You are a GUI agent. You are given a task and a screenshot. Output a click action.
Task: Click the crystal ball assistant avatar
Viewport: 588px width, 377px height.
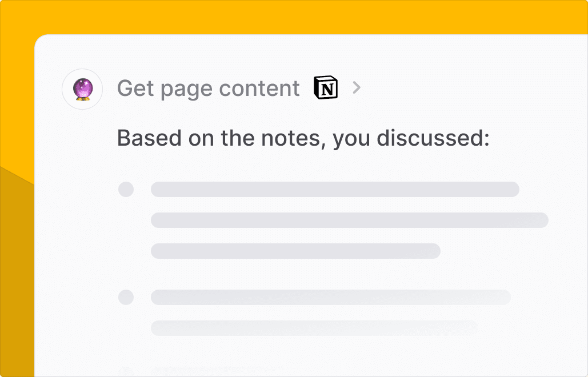(82, 89)
